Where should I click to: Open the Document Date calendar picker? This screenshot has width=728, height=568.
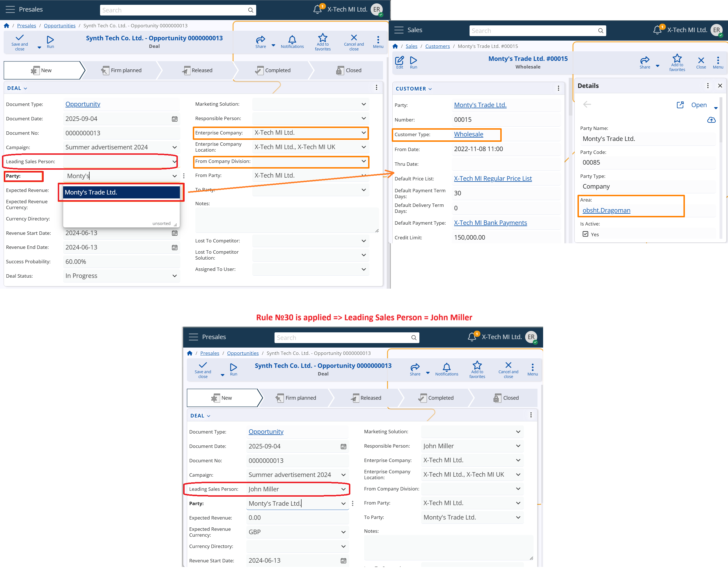[174, 119]
